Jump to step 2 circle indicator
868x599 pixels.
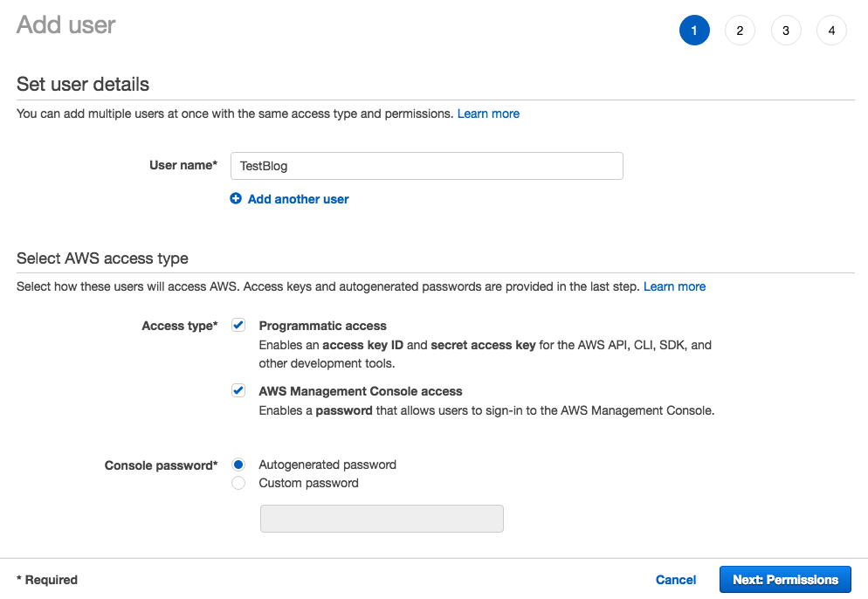click(x=740, y=31)
